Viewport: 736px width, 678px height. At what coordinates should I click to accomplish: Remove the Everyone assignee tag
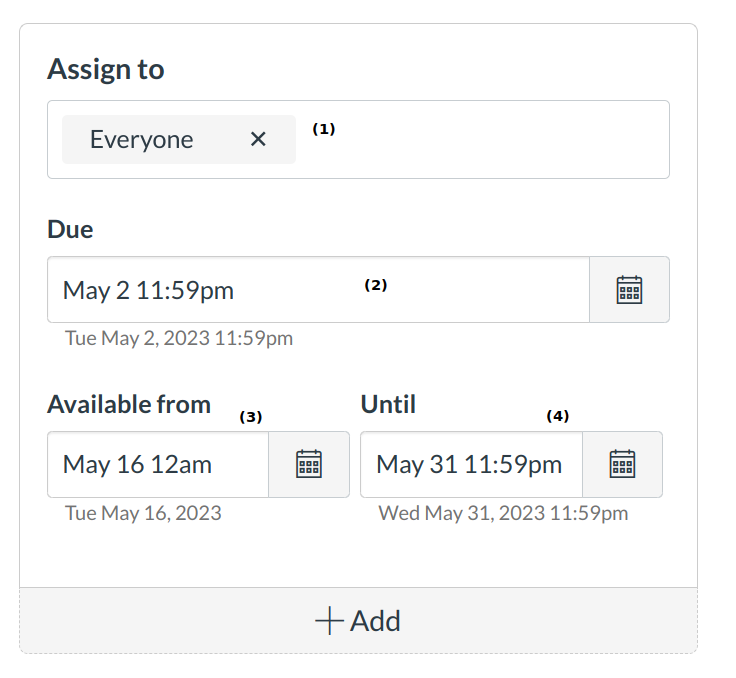click(258, 139)
